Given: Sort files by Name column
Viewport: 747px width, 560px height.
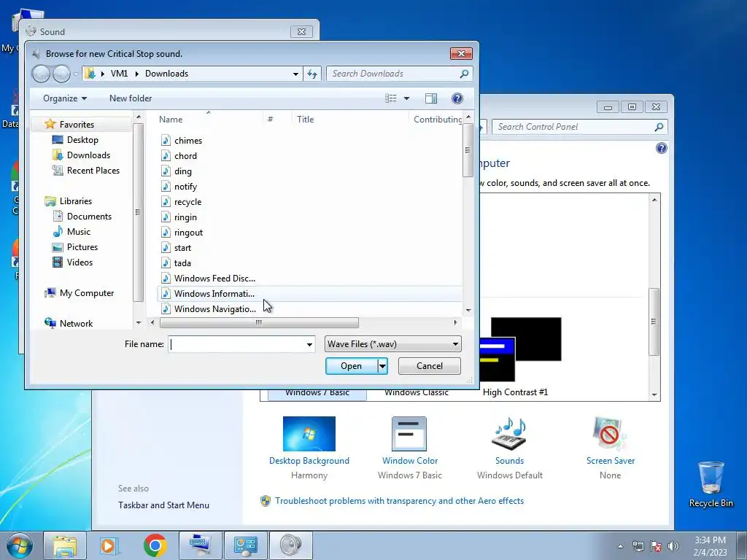Looking at the screenshot, I should point(171,120).
